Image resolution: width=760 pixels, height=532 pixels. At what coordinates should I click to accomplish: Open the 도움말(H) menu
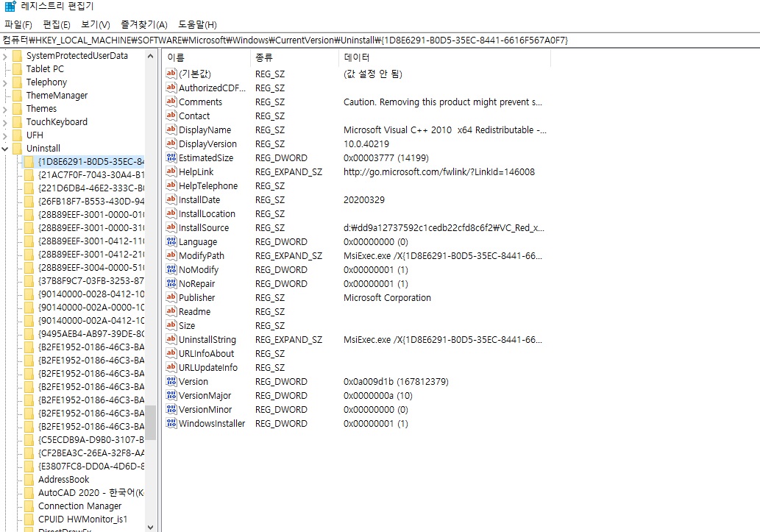tap(197, 25)
